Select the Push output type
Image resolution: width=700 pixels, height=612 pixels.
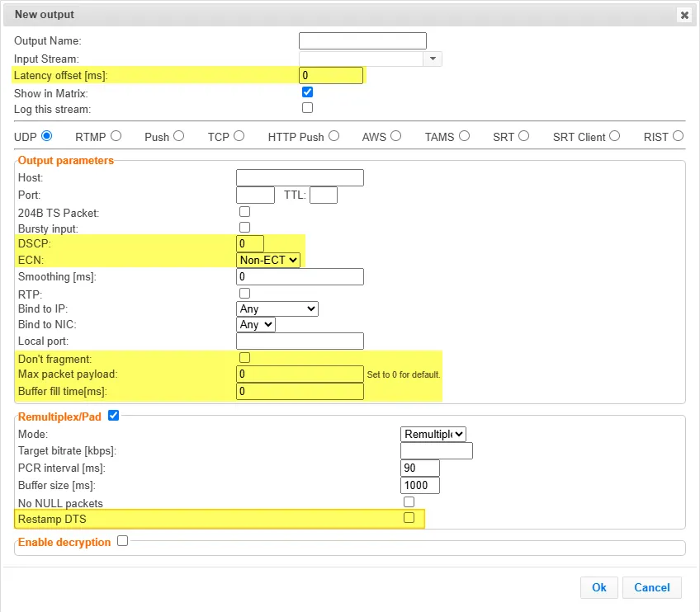[x=178, y=135]
